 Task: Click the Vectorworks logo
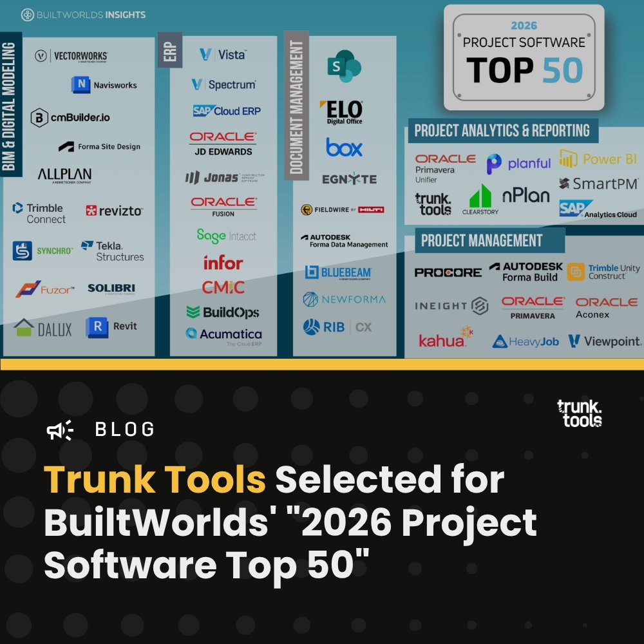click(71, 56)
